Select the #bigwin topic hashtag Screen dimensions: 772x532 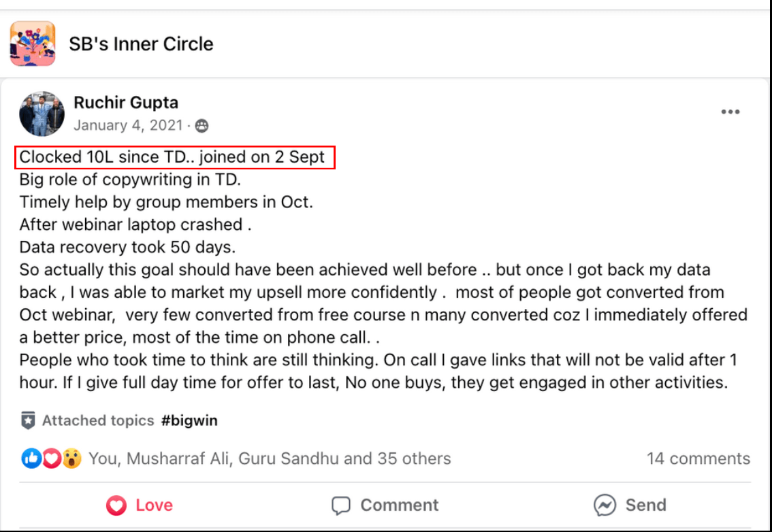[189, 420]
